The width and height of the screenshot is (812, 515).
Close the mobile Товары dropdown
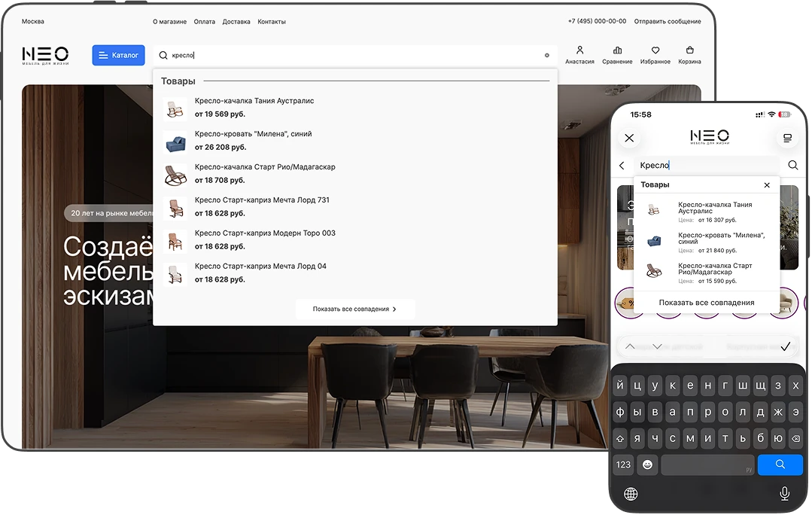tap(767, 185)
